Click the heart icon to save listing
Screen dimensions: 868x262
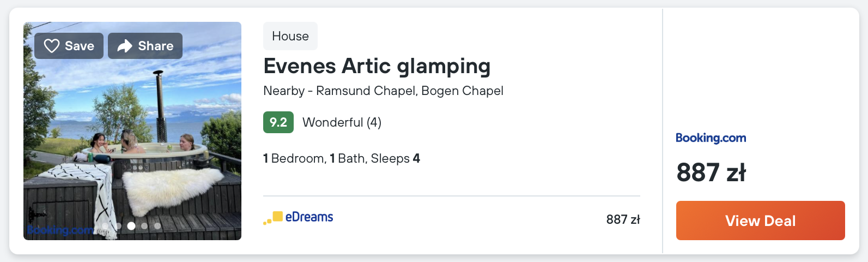(52, 46)
